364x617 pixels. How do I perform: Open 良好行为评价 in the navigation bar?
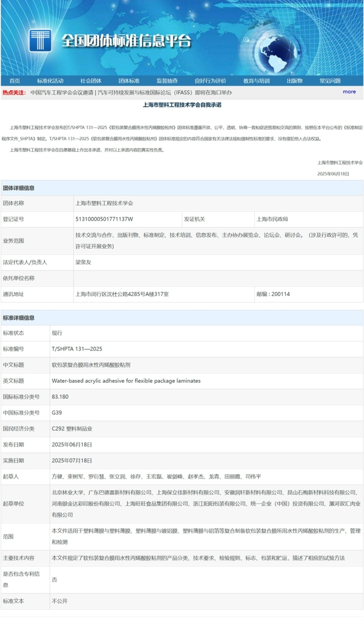pyautogui.click(x=210, y=81)
